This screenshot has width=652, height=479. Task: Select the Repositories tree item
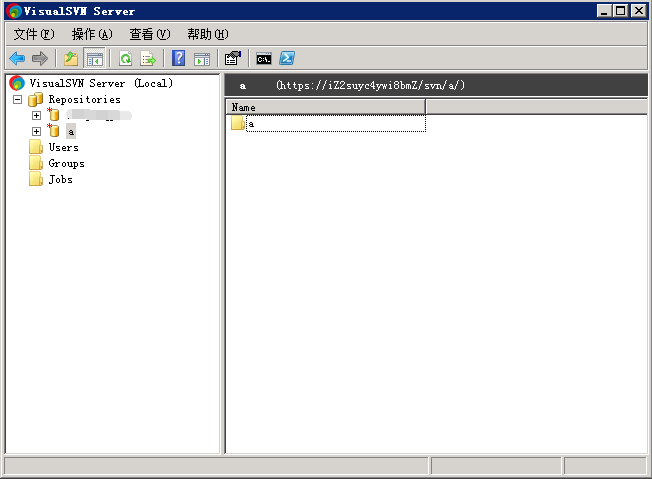84,99
